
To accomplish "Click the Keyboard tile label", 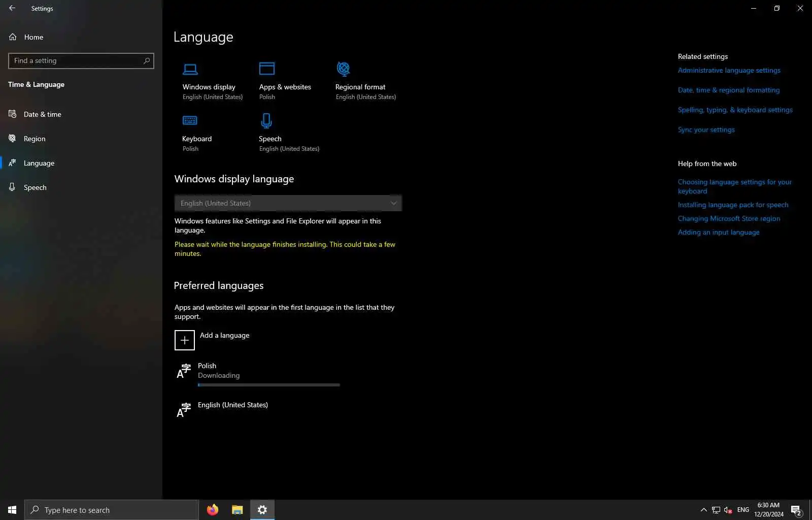I will click(197, 139).
